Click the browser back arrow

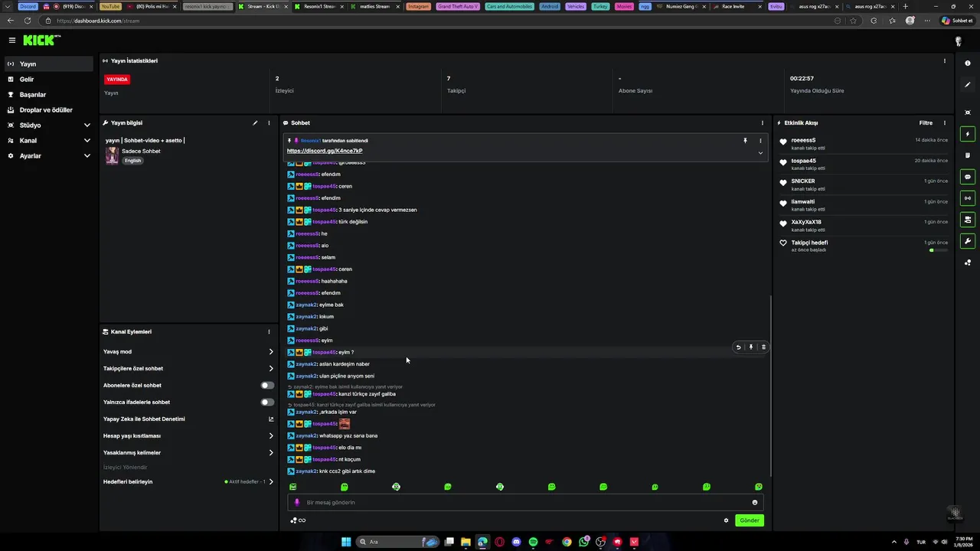(x=11, y=21)
